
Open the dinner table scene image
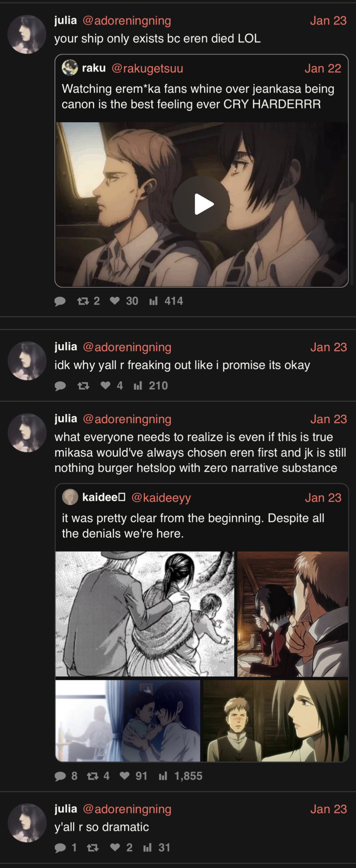click(293, 614)
